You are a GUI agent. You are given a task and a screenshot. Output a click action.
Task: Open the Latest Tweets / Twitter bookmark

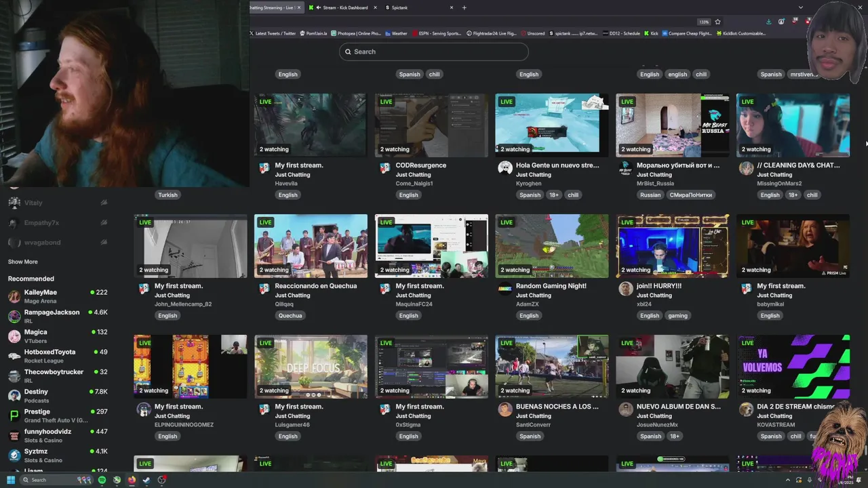(x=272, y=33)
